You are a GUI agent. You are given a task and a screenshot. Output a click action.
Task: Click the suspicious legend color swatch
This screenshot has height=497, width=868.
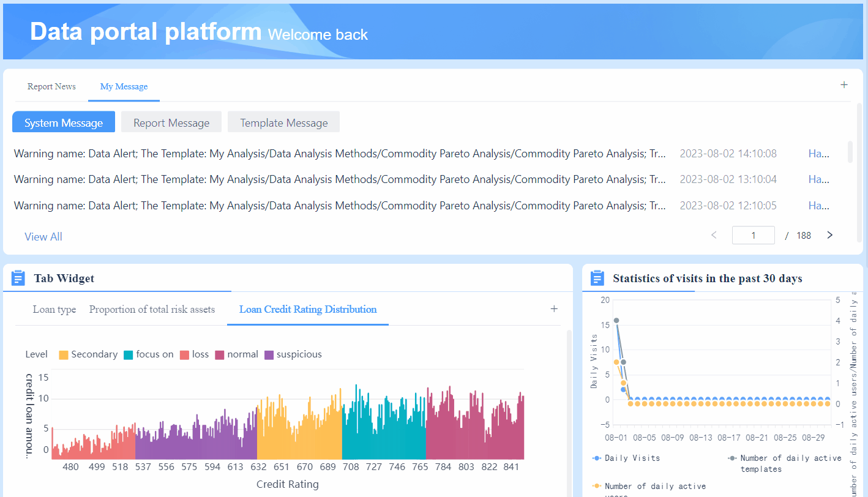pos(269,355)
